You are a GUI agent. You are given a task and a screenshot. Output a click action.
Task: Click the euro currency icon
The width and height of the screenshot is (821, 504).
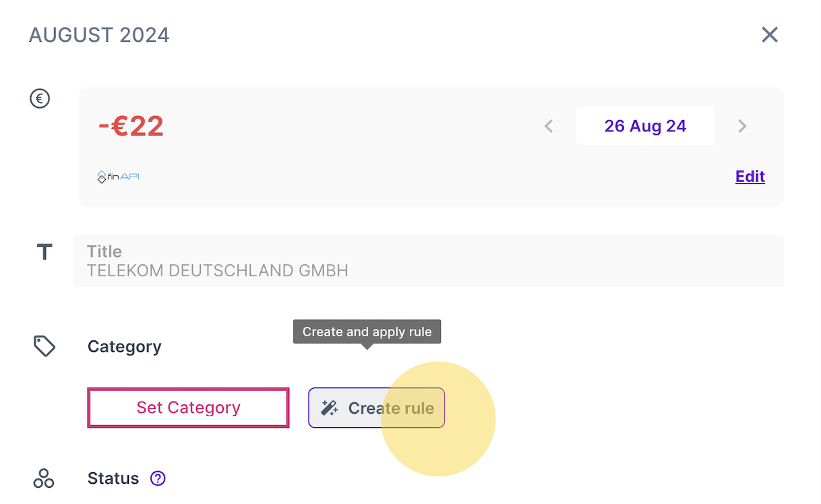40,99
